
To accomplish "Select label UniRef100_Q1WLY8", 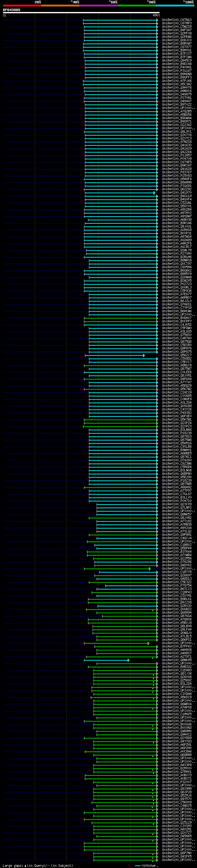I will (x=177, y=250).
